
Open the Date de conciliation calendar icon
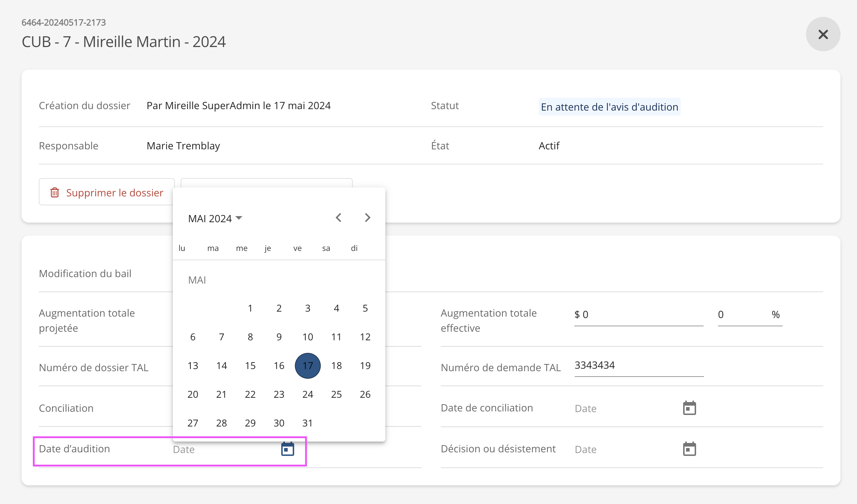click(689, 408)
